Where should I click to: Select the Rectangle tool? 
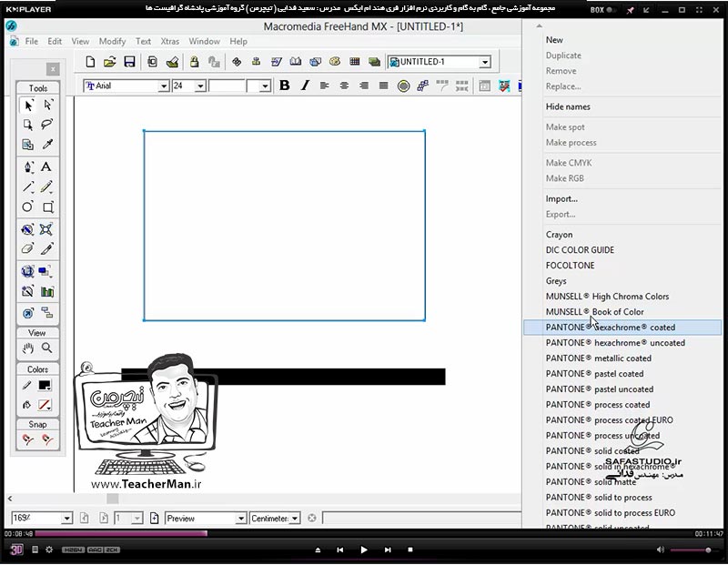[x=47, y=207]
